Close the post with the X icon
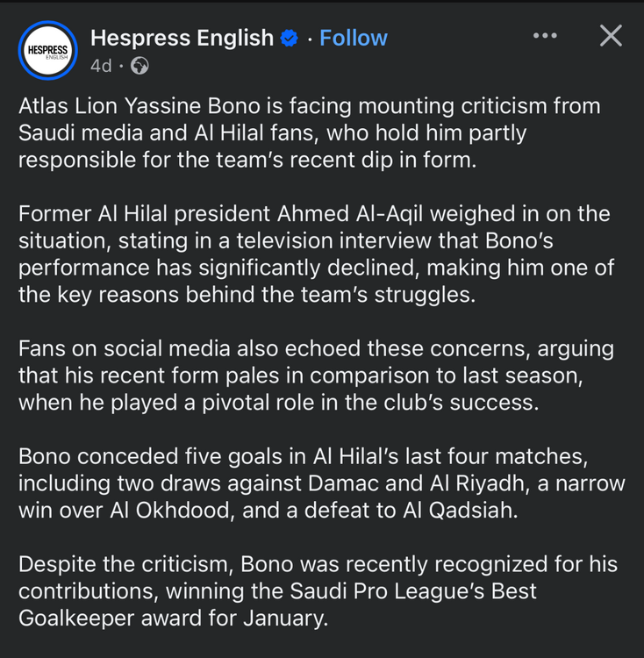644x658 pixels. [x=611, y=36]
